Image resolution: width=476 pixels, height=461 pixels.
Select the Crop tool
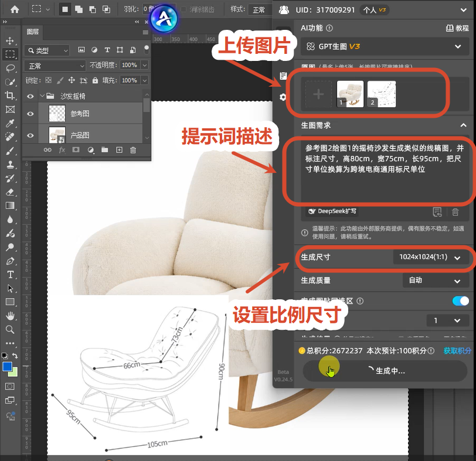click(x=10, y=95)
